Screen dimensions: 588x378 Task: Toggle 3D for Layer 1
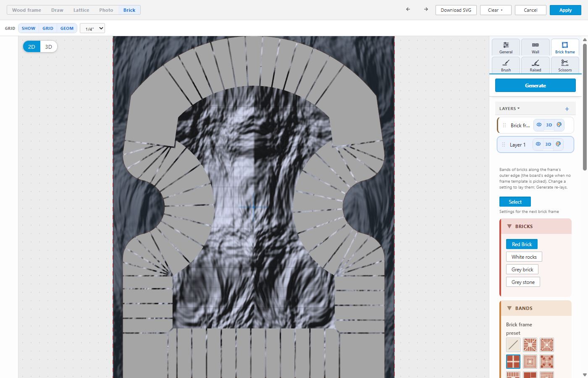click(548, 144)
